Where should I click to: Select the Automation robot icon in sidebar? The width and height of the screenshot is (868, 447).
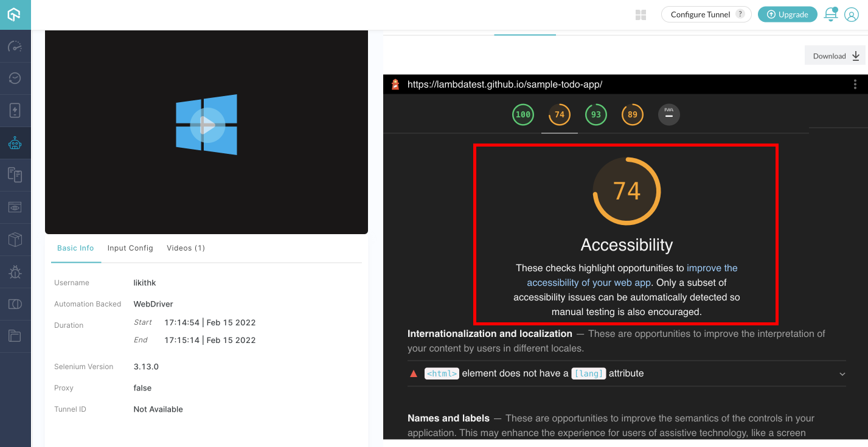point(15,143)
